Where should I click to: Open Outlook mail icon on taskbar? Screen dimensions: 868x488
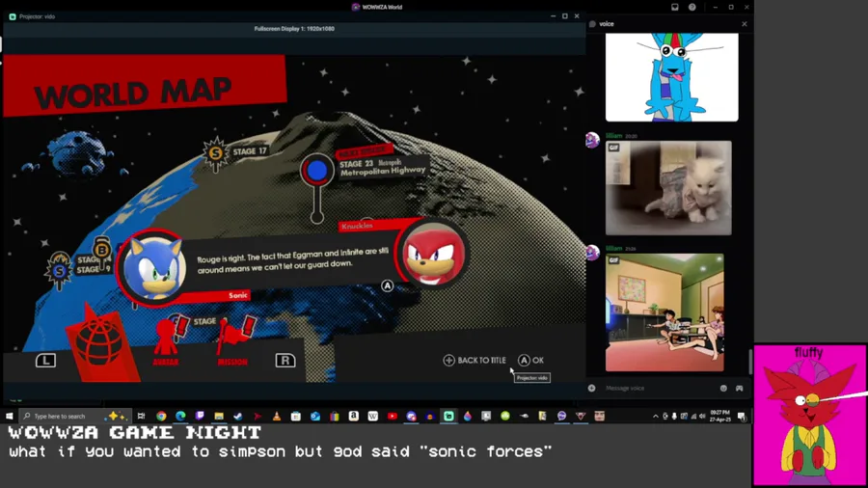315,416
